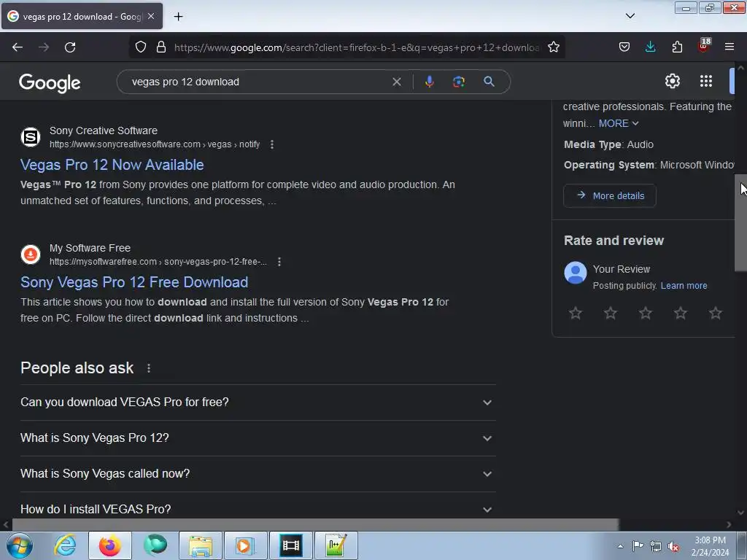Start voice search with the microphone icon
The image size is (747, 560).
click(429, 82)
